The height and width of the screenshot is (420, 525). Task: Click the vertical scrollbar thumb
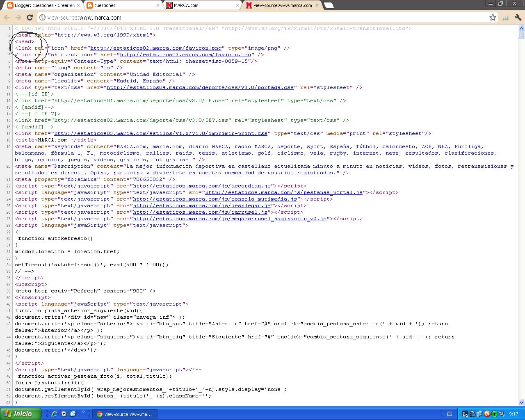tap(521, 35)
